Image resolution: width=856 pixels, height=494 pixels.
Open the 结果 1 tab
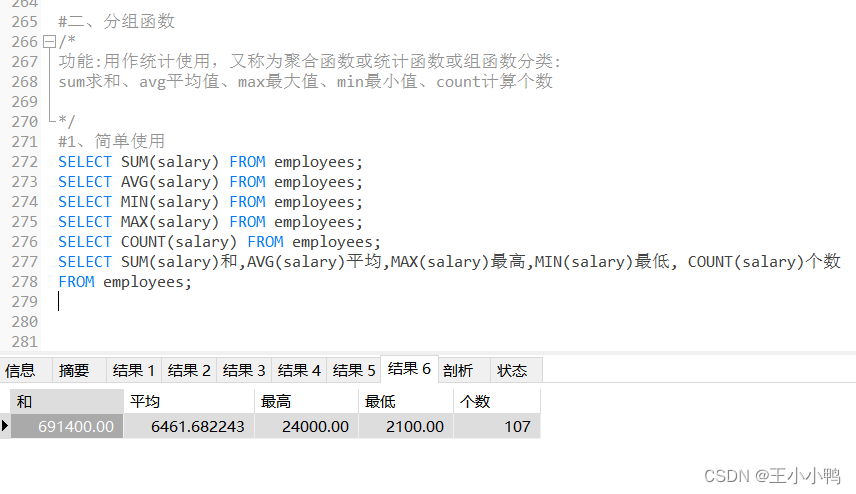click(134, 371)
